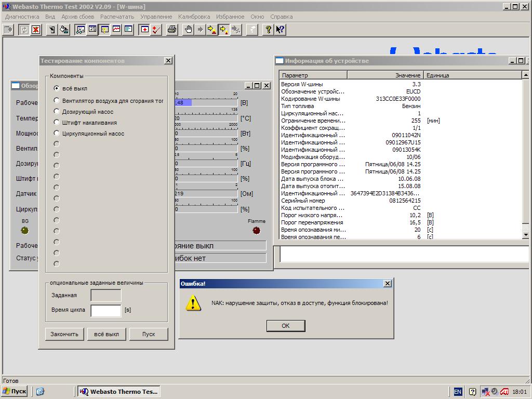The width and height of the screenshot is (532, 399).
Task: Select 'Вентилятор воздуха для сгорания' radio option
Action: coord(57,100)
